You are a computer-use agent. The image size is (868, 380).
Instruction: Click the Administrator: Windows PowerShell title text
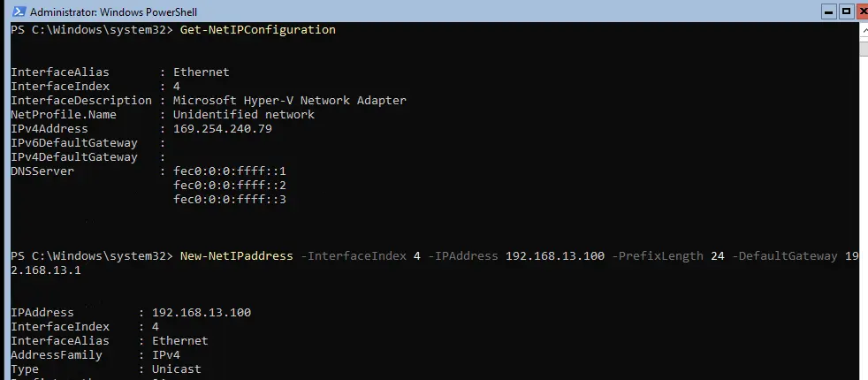(113, 12)
